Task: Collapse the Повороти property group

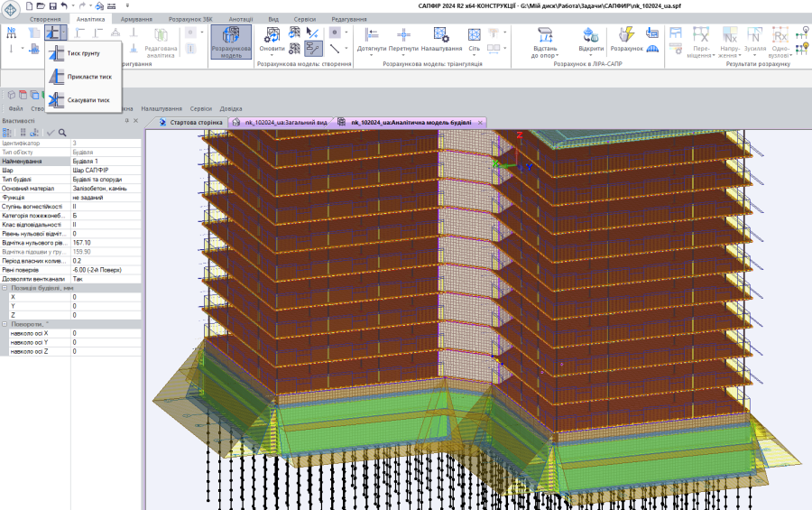Action: [x=5, y=324]
